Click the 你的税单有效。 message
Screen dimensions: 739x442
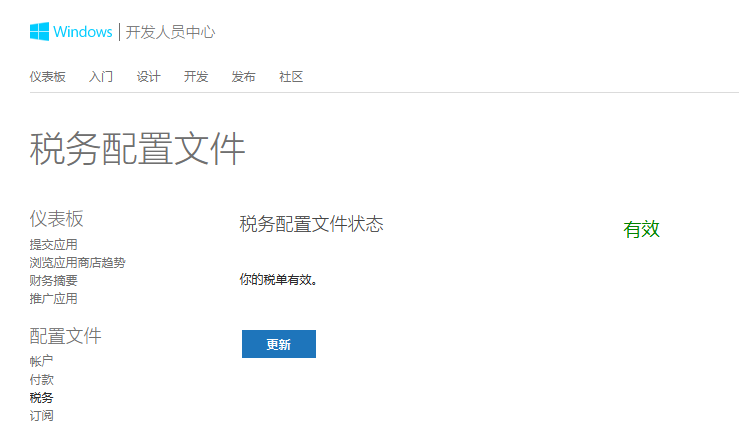[x=279, y=280]
